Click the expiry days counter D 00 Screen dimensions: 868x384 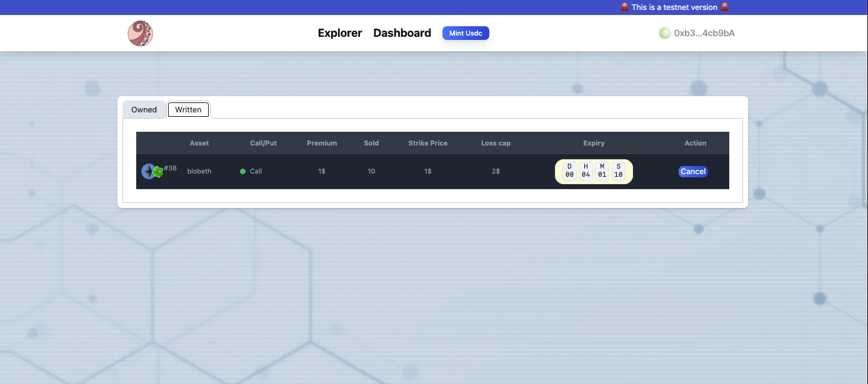(x=569, y=171)
